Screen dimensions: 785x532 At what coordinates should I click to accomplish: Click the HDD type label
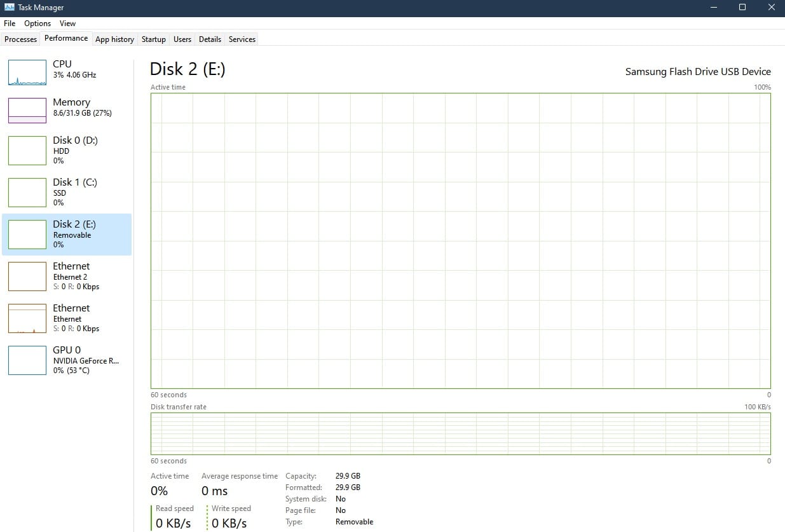pyautogui.click(x=61, y=151)
